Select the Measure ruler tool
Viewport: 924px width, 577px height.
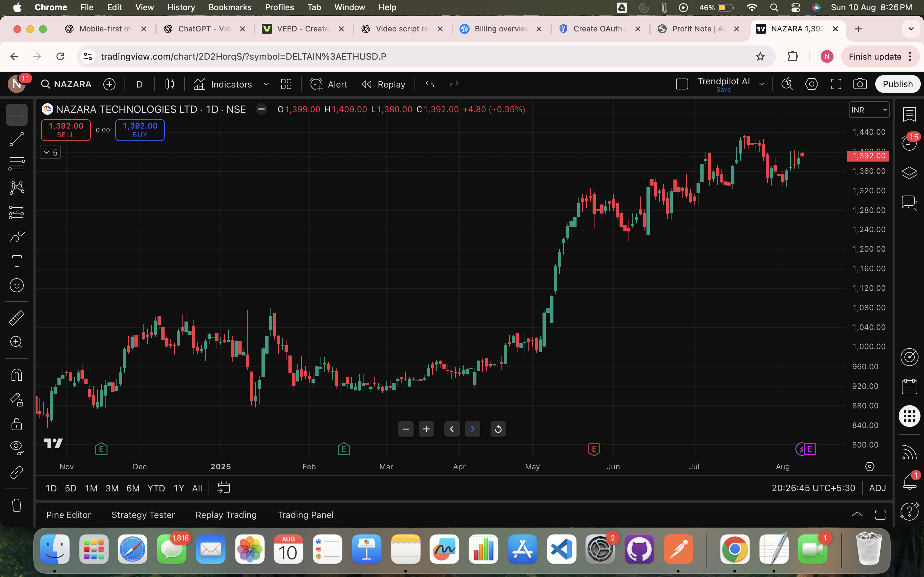pos(16,317)
